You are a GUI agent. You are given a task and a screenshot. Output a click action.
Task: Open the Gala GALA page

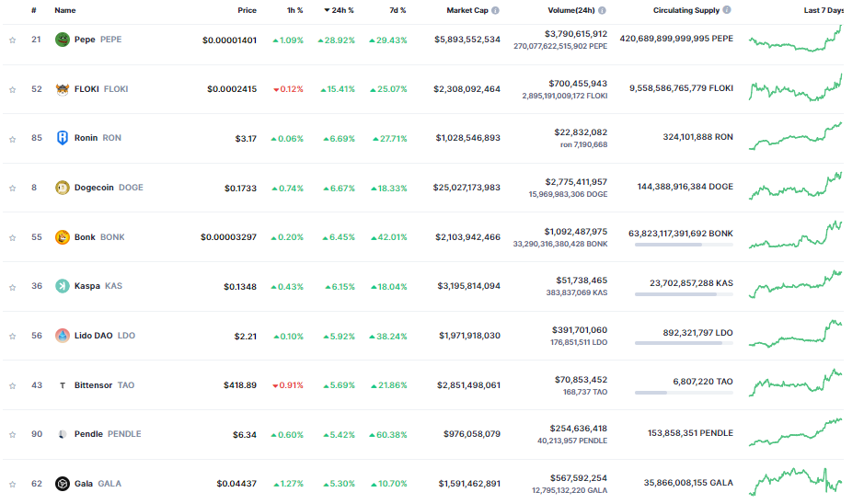pos(98,484)
